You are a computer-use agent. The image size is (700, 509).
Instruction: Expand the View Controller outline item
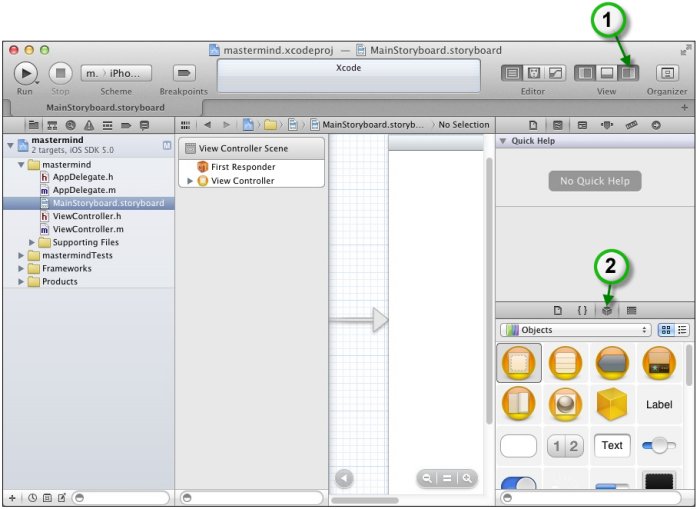(190, 181)
